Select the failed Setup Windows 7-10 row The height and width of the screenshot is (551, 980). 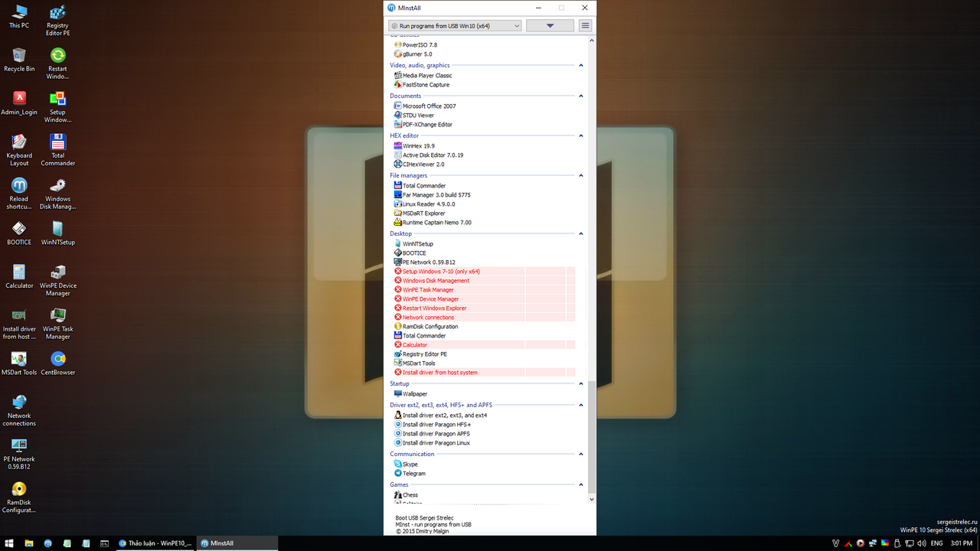tap(484, 272)
